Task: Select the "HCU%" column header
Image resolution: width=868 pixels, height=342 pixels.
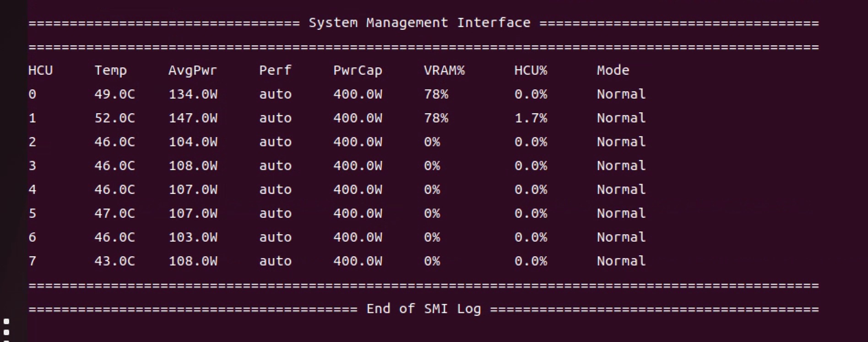Action: [531, 70]
